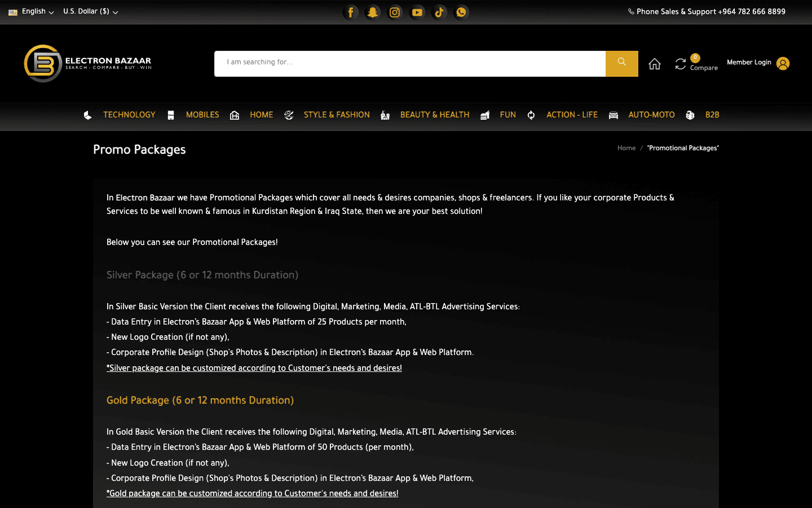Open the Facebook social icon
Screen dimensions: 812x508
351,12
